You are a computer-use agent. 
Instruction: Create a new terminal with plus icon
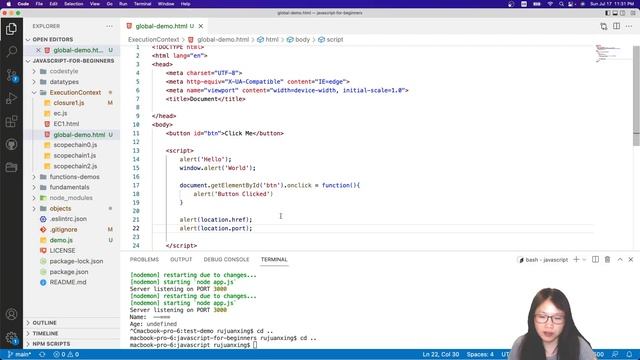(576, 260)
